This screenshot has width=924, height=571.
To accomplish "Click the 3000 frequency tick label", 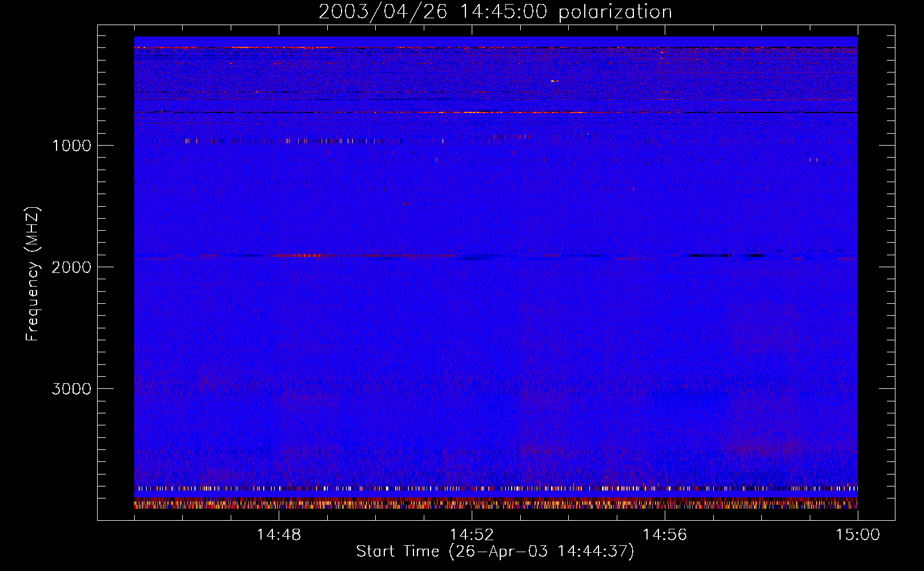I will (71, 389).
